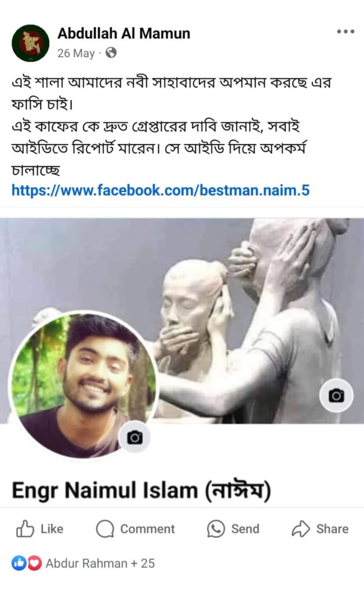The width and height of the screenshot is (364, 594).
Task: Select the Share text label
Action: [x=332, y=528]
